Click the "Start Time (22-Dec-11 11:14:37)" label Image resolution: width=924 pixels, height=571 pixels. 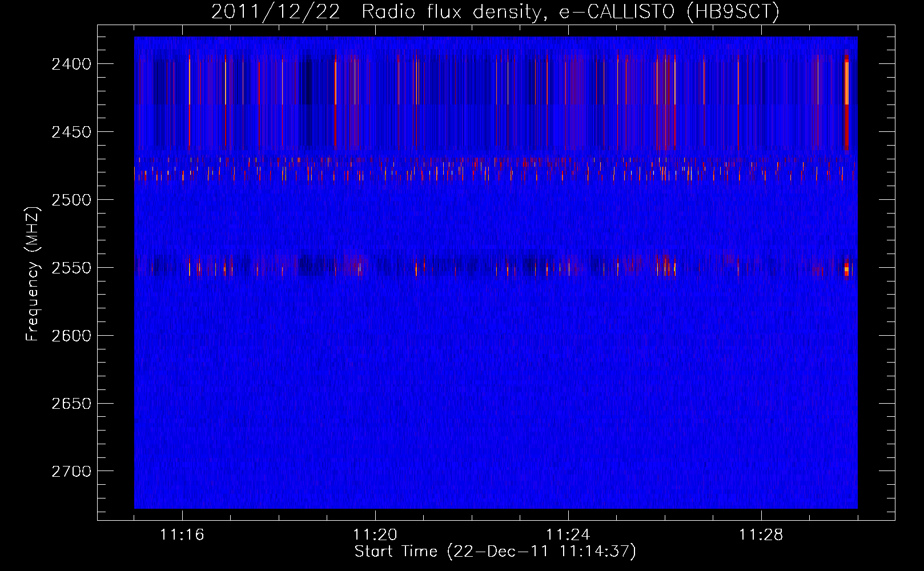point(495,552)
